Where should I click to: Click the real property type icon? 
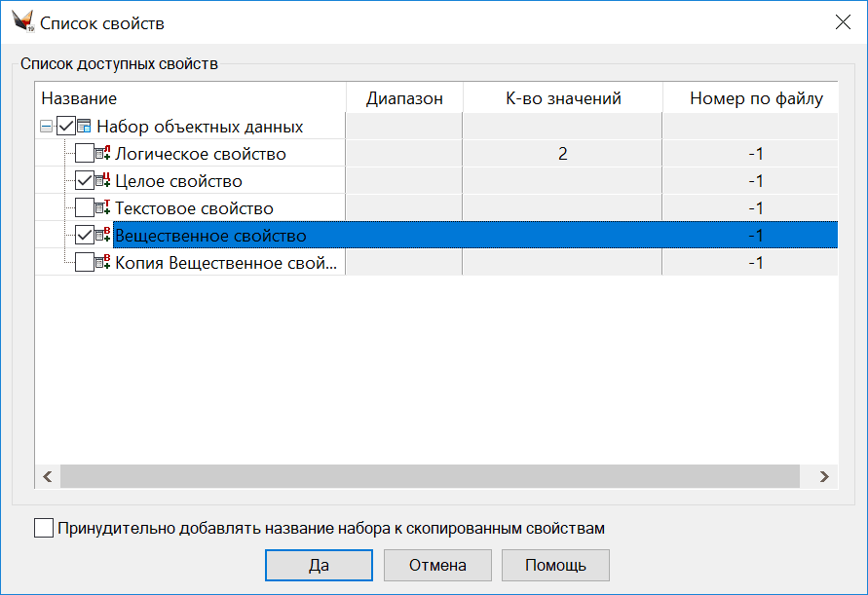[103, 236]
